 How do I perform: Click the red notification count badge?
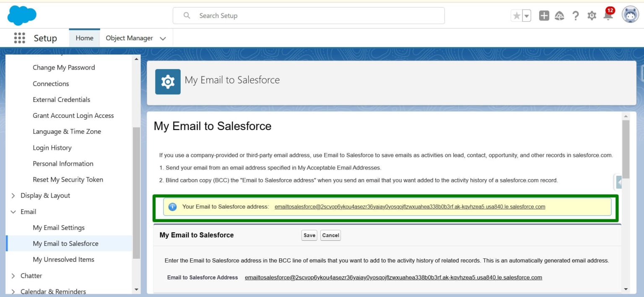pos(610,10)
